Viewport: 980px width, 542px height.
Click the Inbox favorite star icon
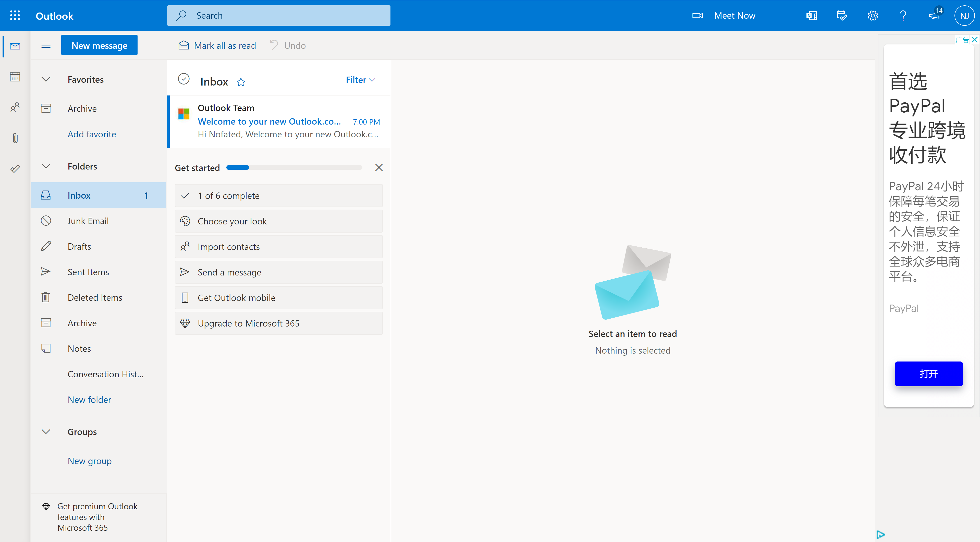pyautogui.click(x=241, y=82)
